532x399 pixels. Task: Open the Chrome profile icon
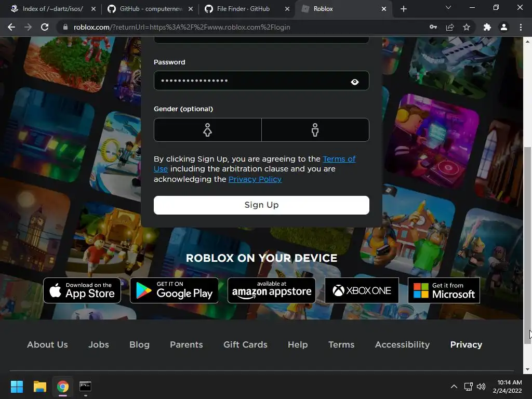click(x=504, y=27)
